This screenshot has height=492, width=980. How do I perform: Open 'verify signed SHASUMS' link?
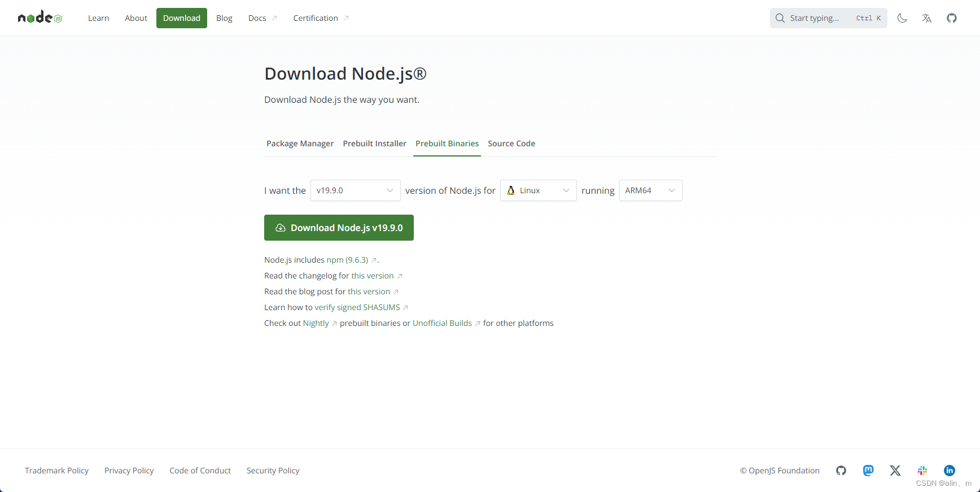pos(361,307)
